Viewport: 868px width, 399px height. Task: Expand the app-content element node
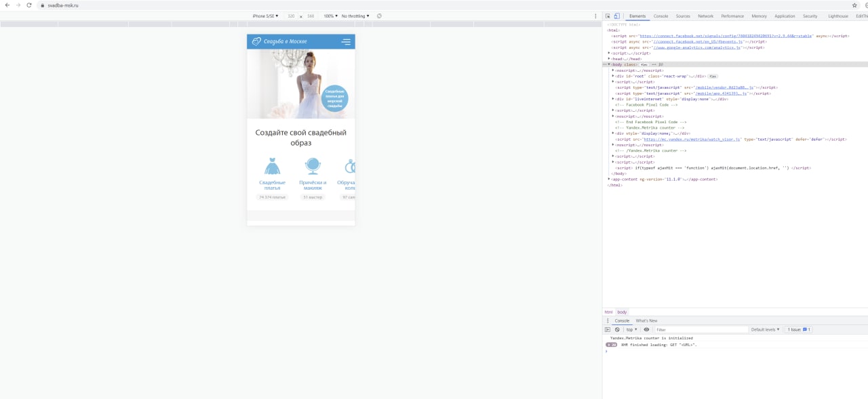tap(609, 180)
